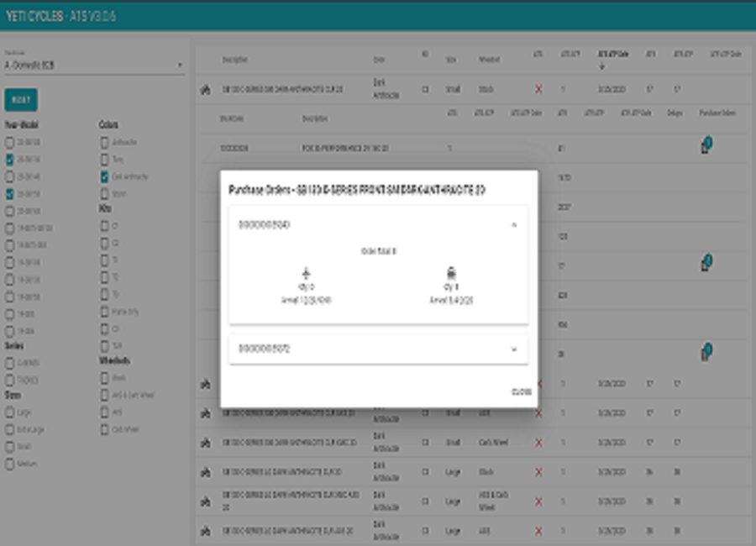The height and width of the screenshot is (546, 756).
Task: Select the Frame Only kit checkbox
Action: point(104,312)
